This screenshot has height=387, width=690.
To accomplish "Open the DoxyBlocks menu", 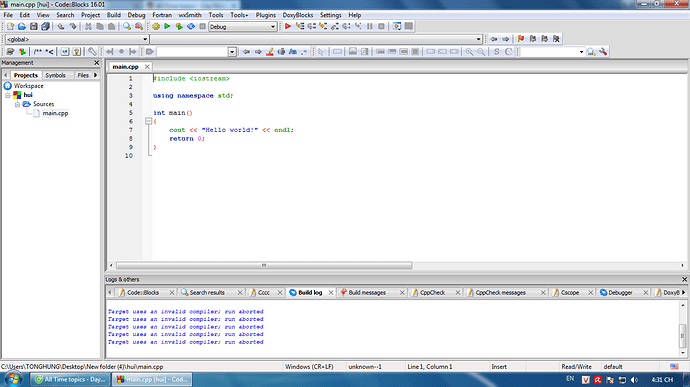I will pos(297,15).
